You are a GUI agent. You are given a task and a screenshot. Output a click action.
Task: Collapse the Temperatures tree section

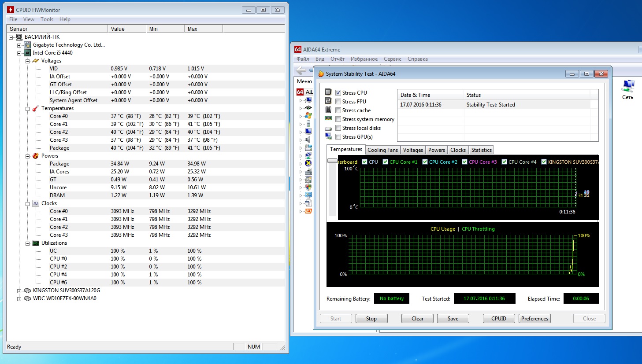(28, 109)
